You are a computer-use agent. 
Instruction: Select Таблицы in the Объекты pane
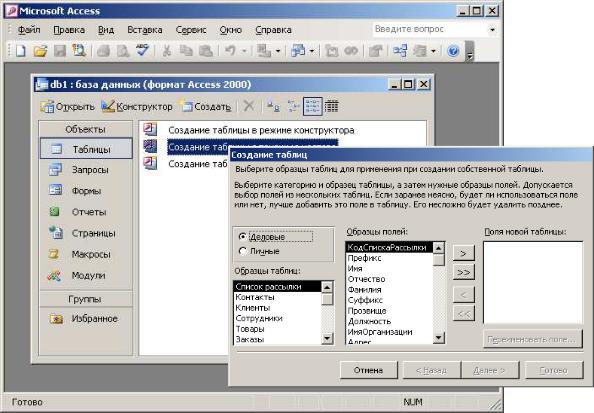tap(86, 149)
